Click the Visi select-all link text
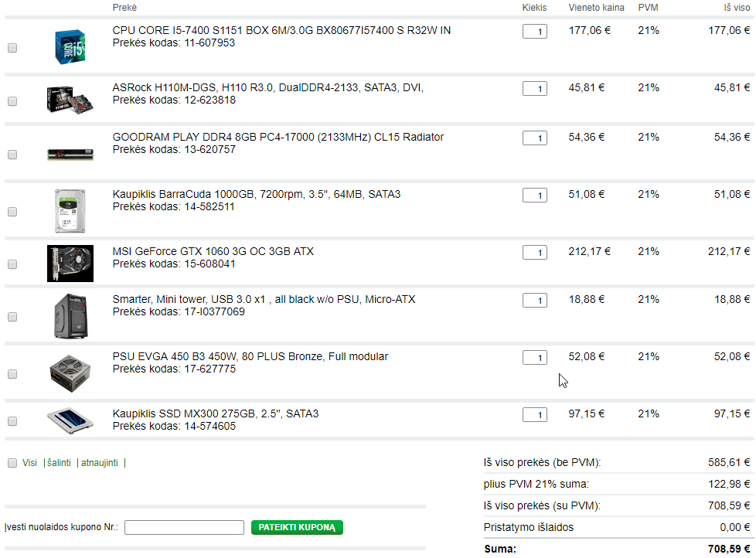 (x=29, y=463)
